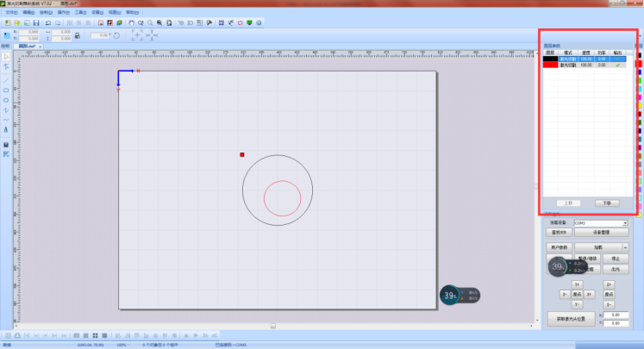
Task: Click the Undo arrow icon
Action: (47, 22)
